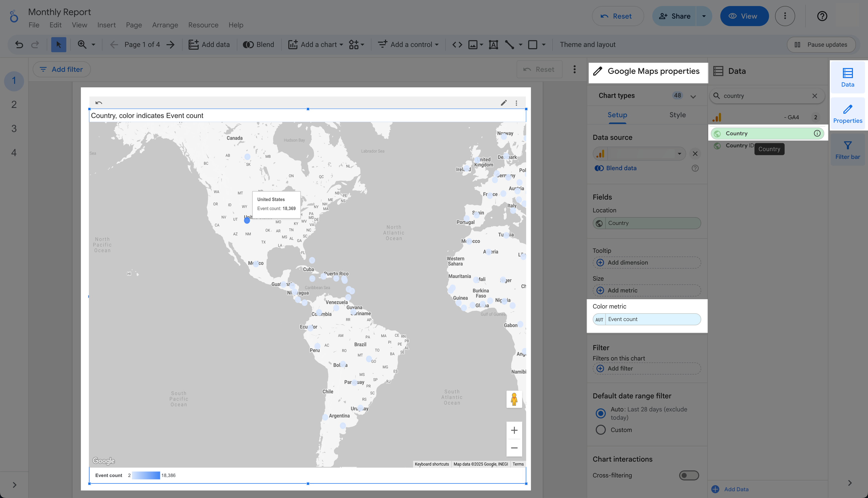Toggle Cross-filtering on
The image size is (868, 498).
click(x=689, y=475)
